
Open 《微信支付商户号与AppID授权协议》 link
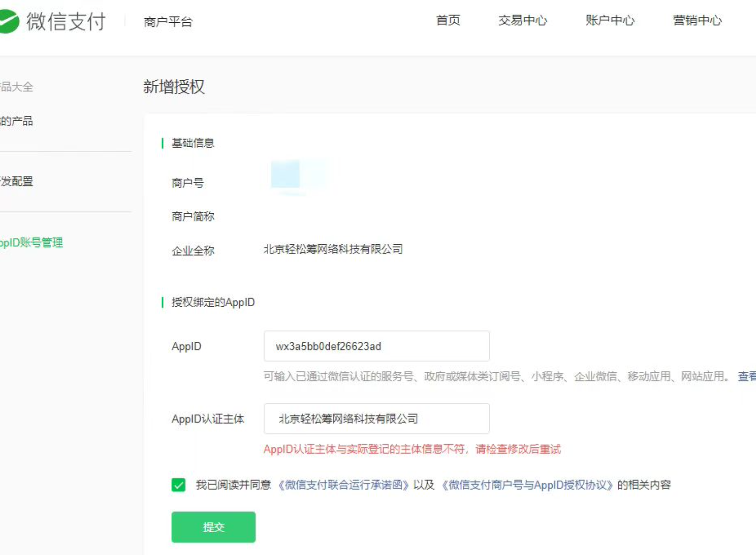pos(527,485)
